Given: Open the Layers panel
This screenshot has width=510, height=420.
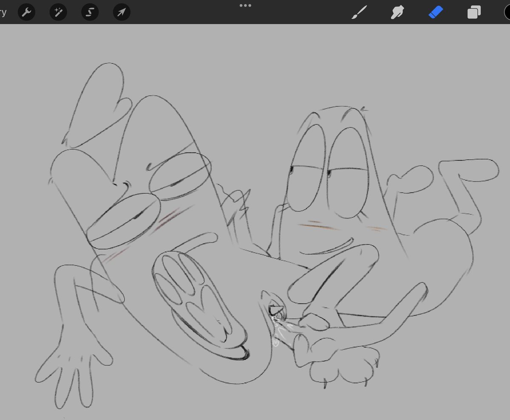Looking at the screenshot, I should pyautogui.click(x=474, y=13).
